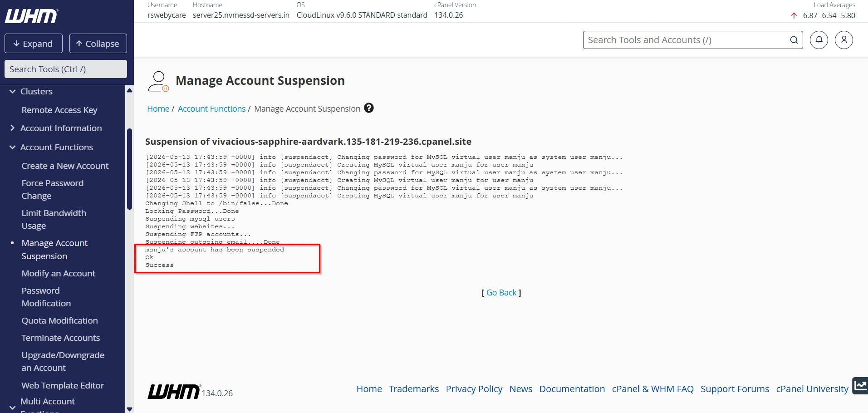Open the cPanel & WHM FAQ link
Image resolution: width=868 pixels, height=413 pixels.
[653, 389]
